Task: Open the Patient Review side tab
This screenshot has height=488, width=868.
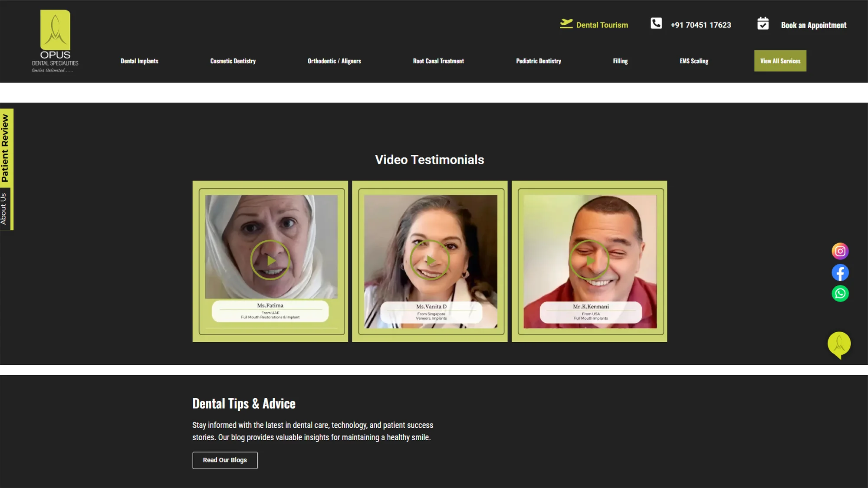Action: [5, 148]
